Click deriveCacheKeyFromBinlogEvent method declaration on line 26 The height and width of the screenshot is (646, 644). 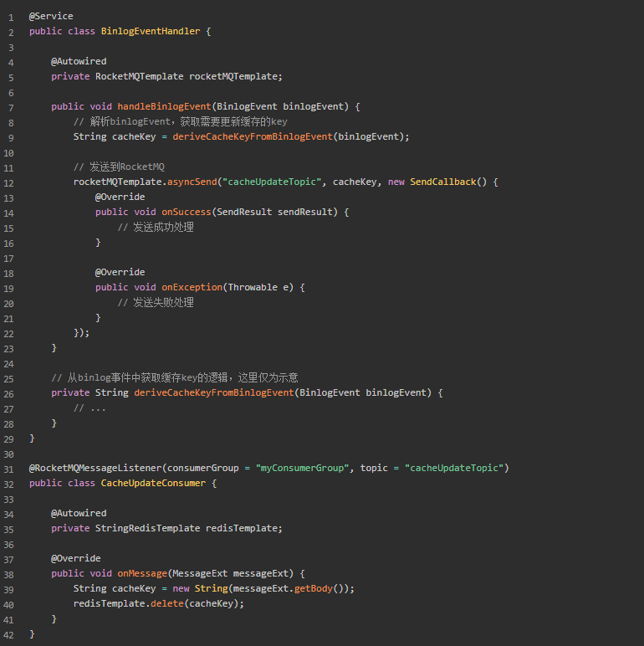(214, 393)
